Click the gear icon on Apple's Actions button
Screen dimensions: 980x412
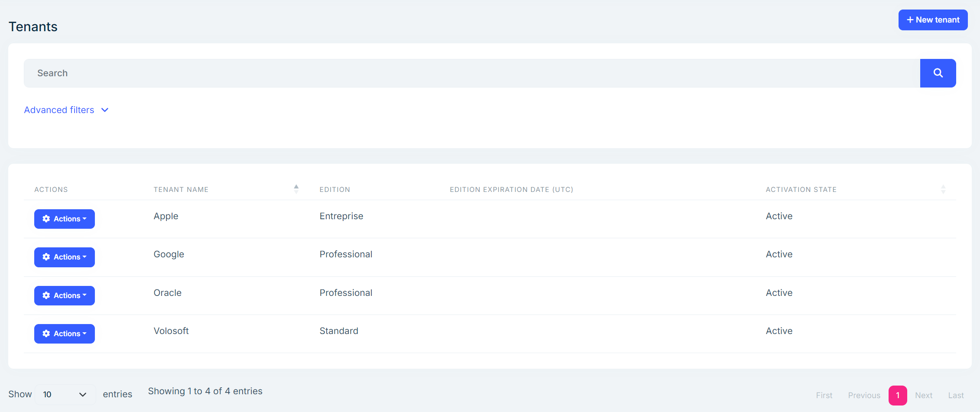[46, 219]
